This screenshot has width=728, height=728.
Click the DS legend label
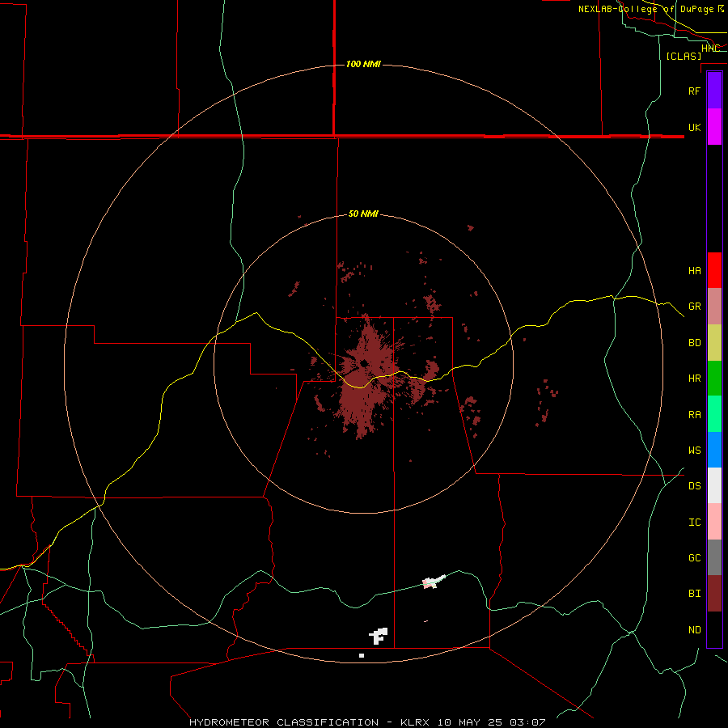pyautogui.click(x=694, y=486)
